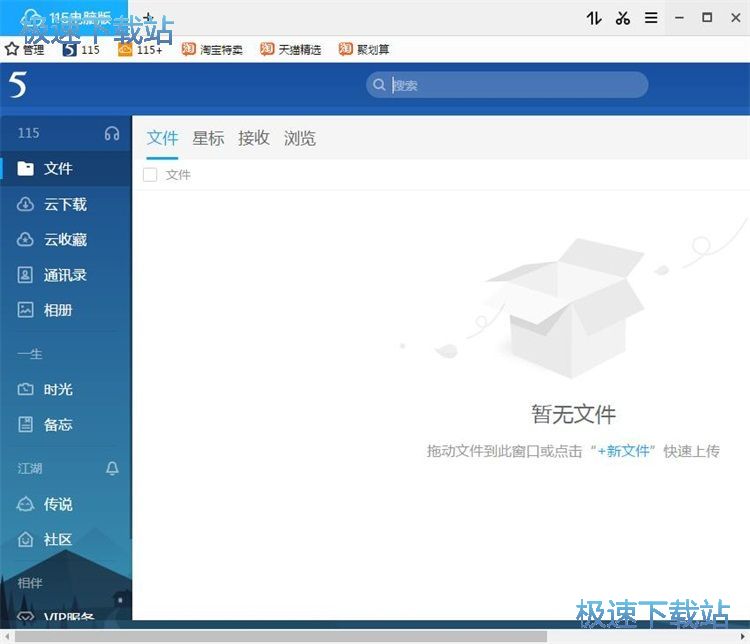
Task: Toggle the select-all 文件 checkbox
Action: (x=150, y=175)
